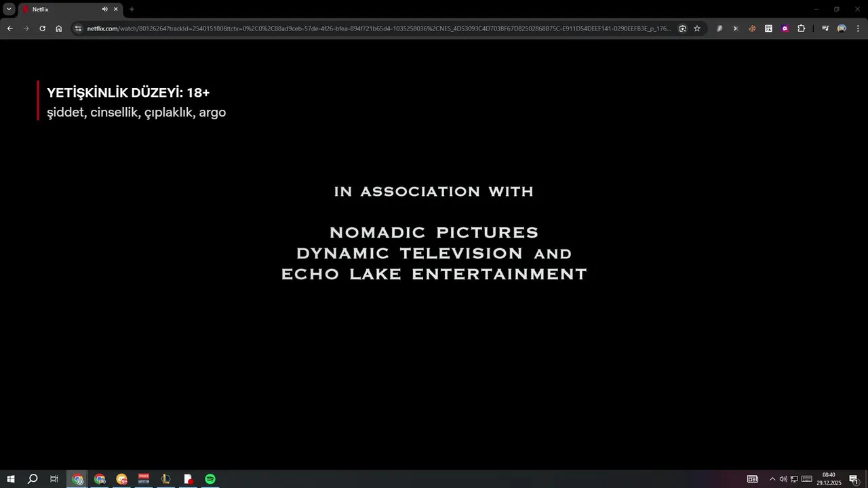Open the touch keyboard tray icon
The width and height of the screenshot is (868, 488).
[x=807, y=479]
